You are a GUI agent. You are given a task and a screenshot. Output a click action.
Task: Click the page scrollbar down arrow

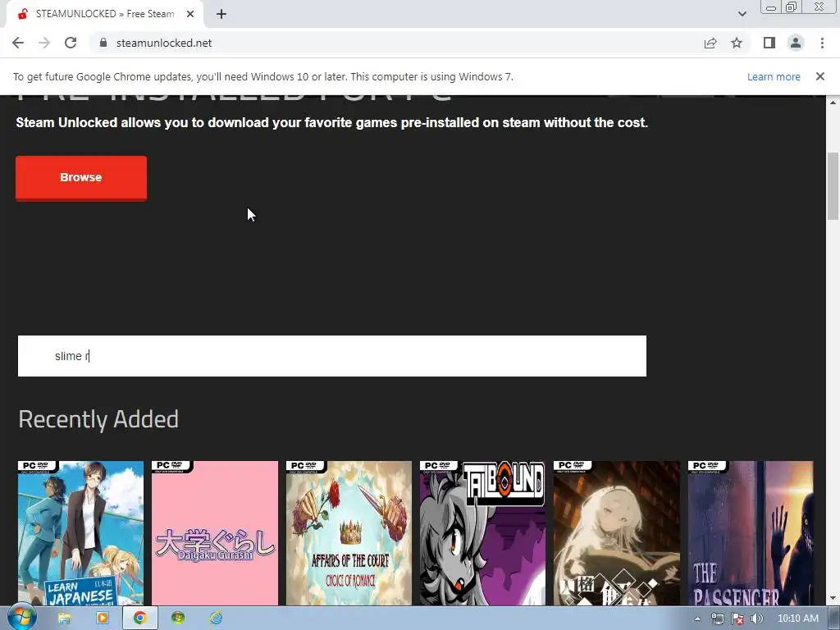[833, 598]
